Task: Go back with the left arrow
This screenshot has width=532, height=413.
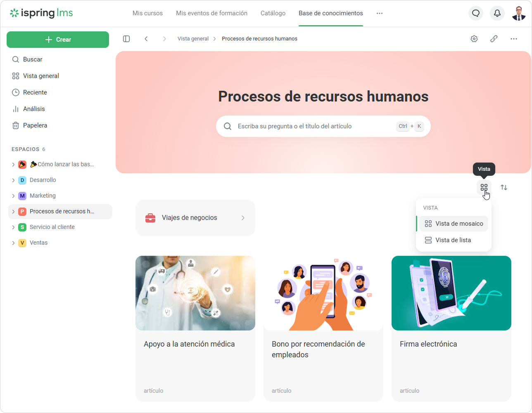Action: (146, 39)
